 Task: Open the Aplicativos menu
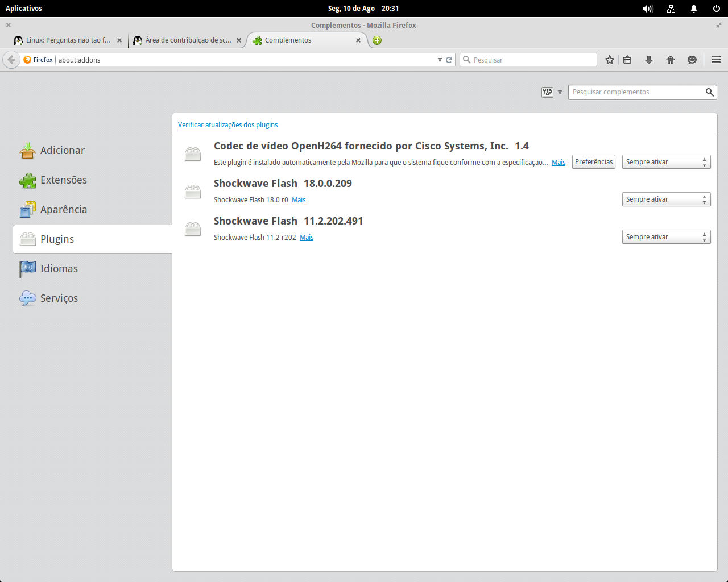coord(24,9)
